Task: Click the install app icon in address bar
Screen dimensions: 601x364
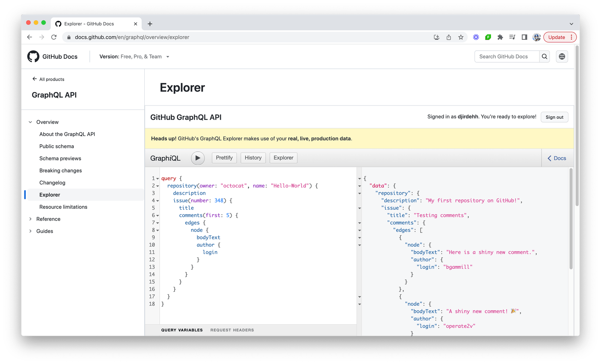Action: point(436,37)
